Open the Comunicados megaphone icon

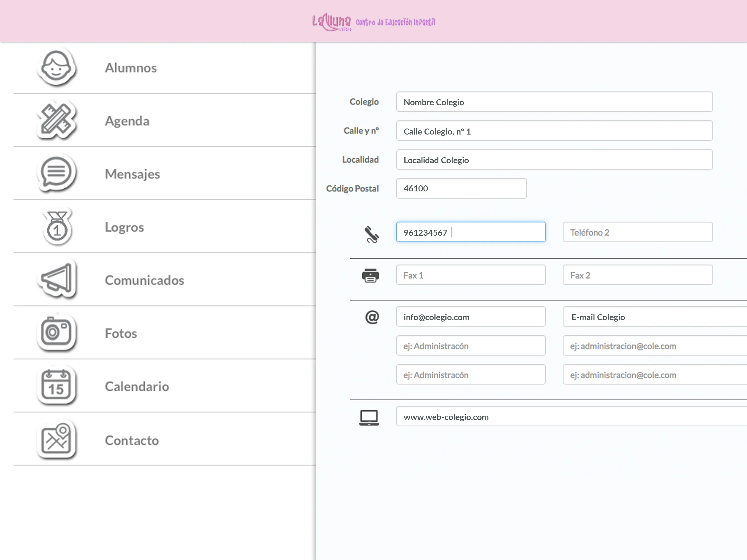pyautogui.click(x=56, y=280)
